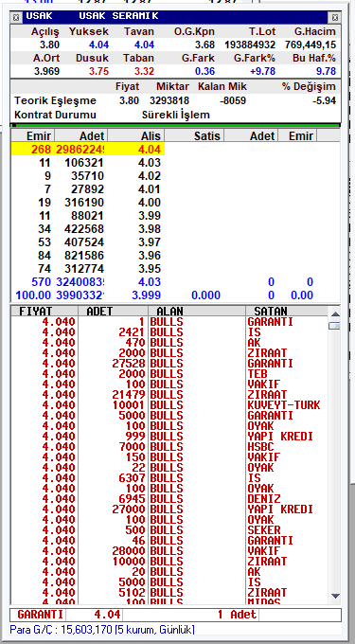Select the SEKER trade of 500 lots

click(x=169, y=530)
